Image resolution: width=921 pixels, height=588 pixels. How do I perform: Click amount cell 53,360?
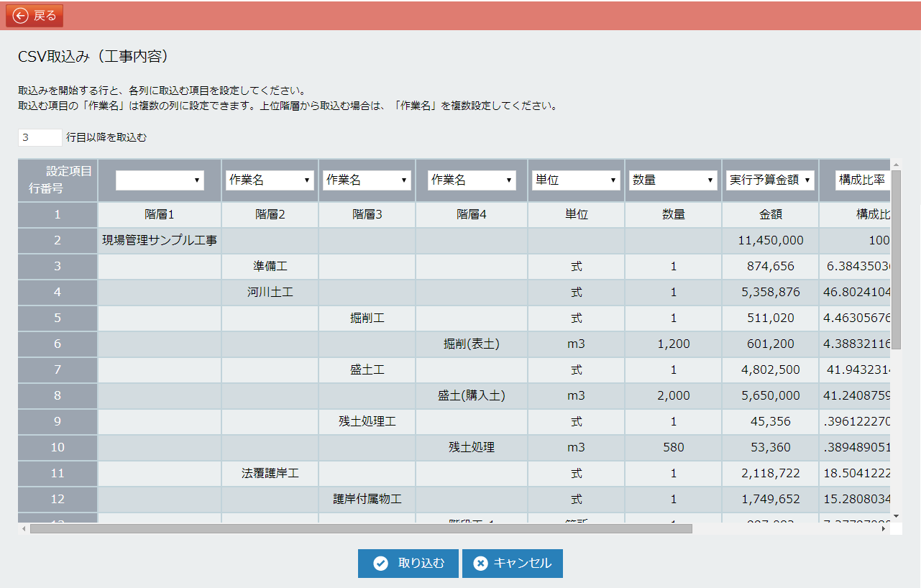click(x=770, y=447)
